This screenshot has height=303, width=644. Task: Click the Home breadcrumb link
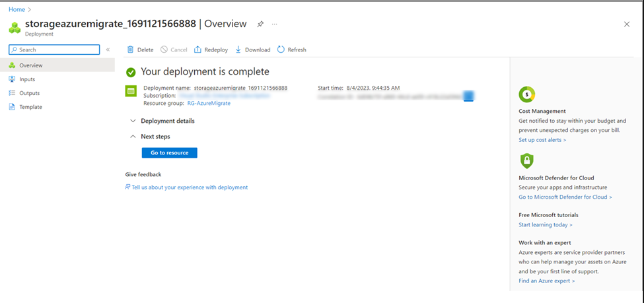pos(17,9)
